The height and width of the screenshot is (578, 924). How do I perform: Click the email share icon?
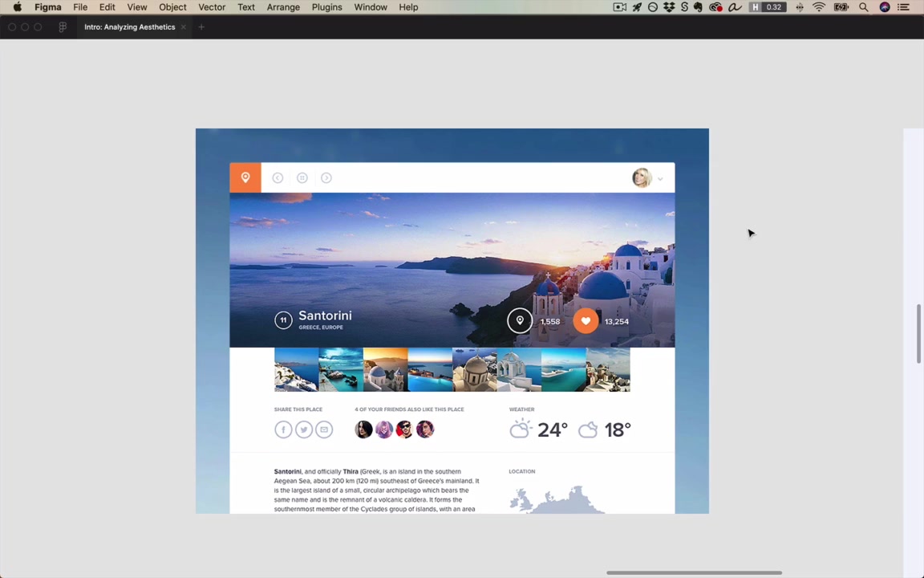point(324,429)
